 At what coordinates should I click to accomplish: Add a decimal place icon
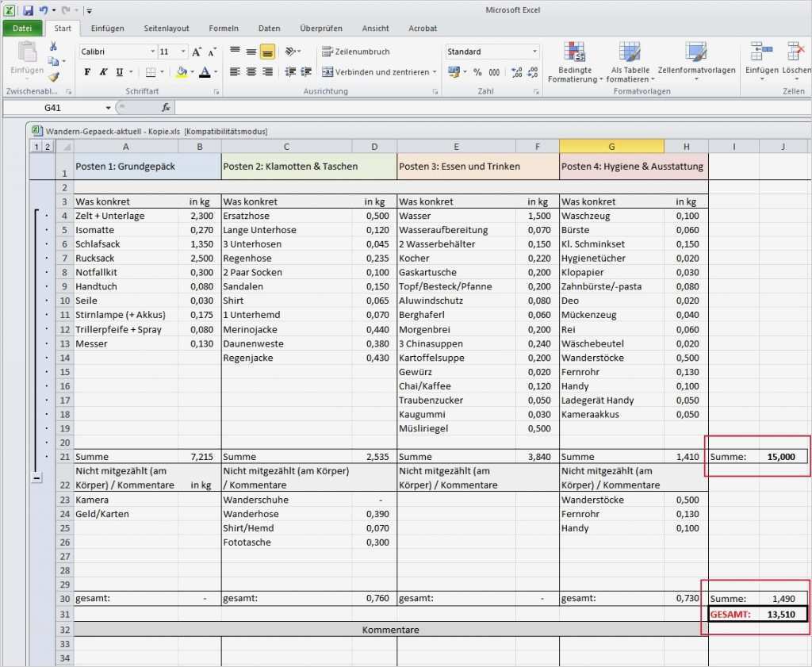(516, 72)
